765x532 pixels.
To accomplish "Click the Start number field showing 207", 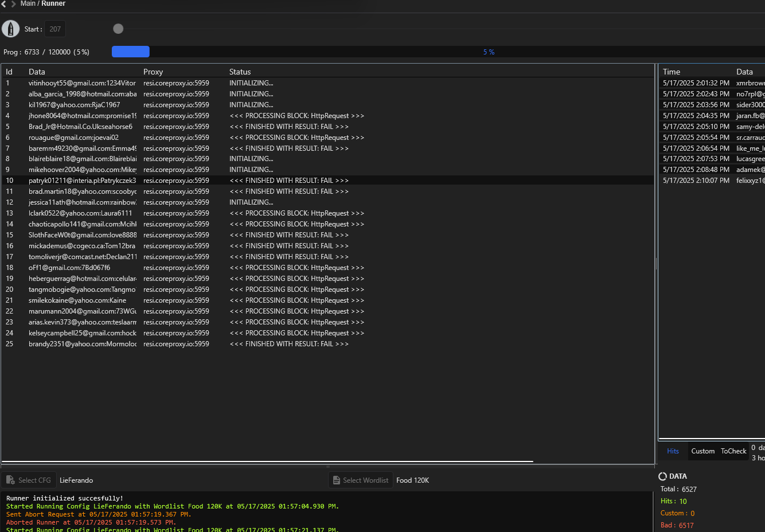I will click(x=55, y=29).
